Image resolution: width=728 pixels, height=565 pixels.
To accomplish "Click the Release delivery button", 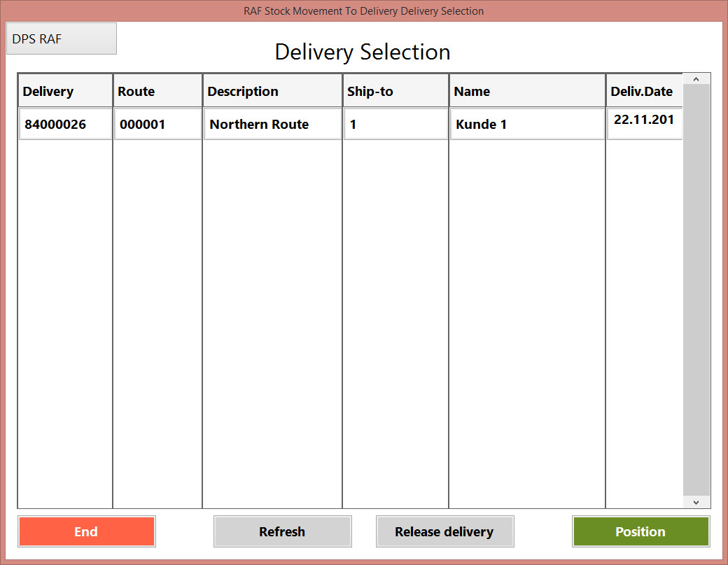I will coord(444,531).
